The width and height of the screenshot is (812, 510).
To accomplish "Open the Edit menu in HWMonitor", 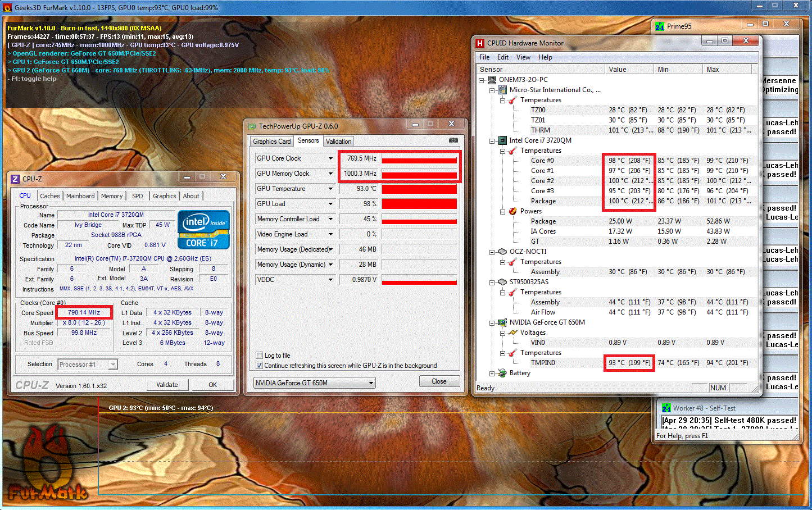I will click(x=503, y=57).
